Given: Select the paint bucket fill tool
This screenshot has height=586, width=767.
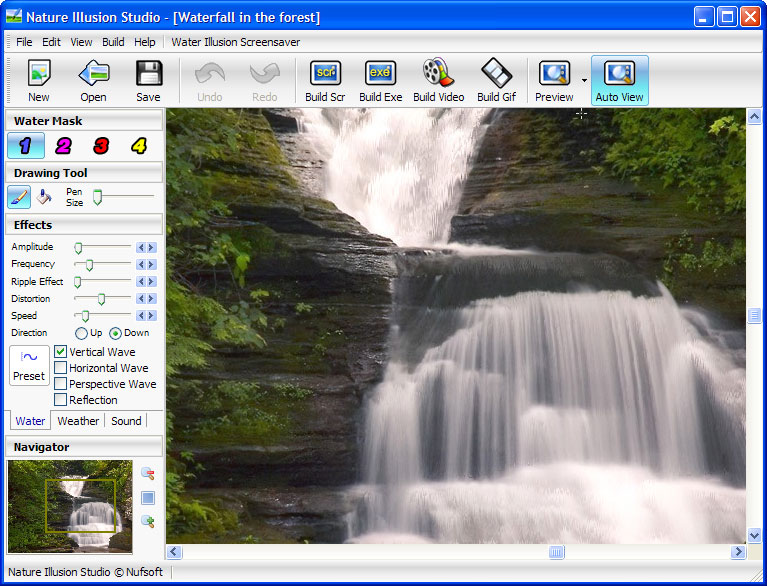Looking at the screenshot, I should [x=44, y=197].
